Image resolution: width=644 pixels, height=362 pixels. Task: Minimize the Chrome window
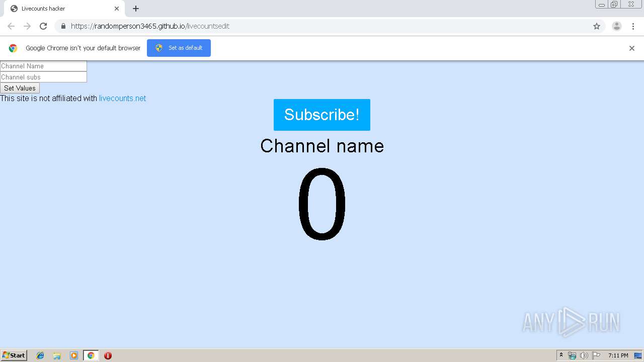pos(602,5)
